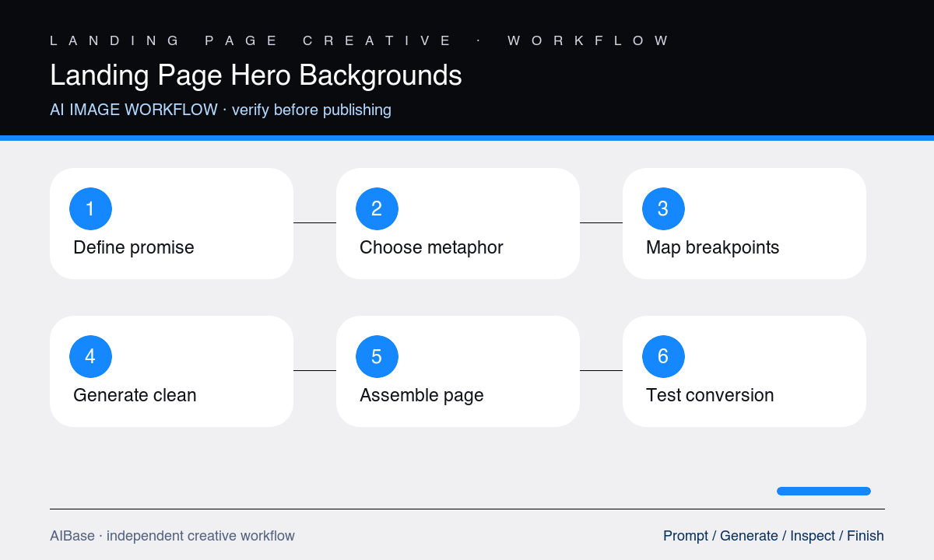934x560 pixels.
Task: Select the 'Define promise' label
Action: pyautogui.click(x=134, y=247)
